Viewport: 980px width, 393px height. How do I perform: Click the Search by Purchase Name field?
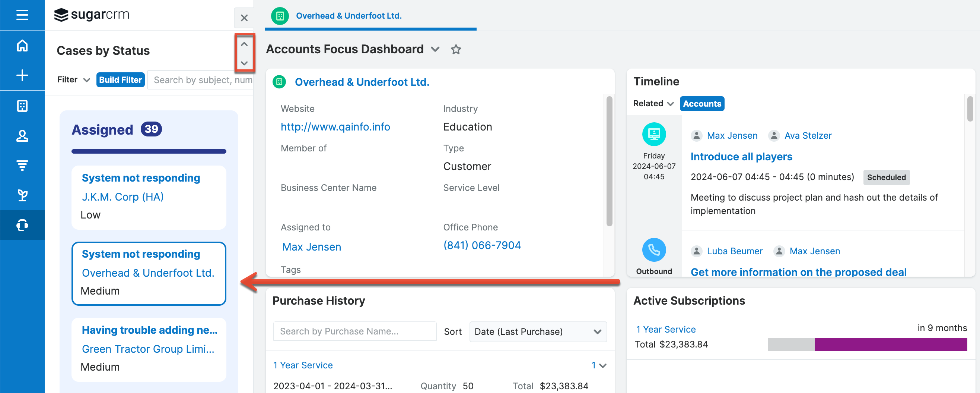(x=354, y=331)
